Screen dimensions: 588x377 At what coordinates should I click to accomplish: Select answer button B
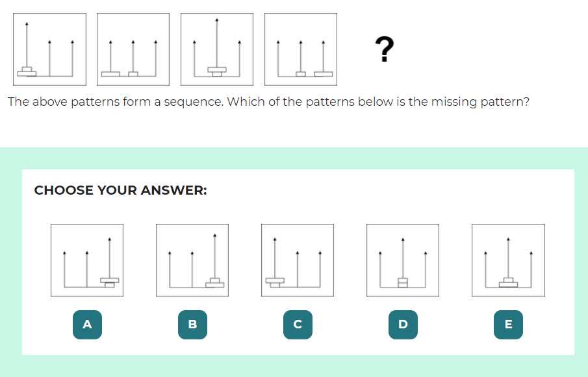[x=192, y=324]
